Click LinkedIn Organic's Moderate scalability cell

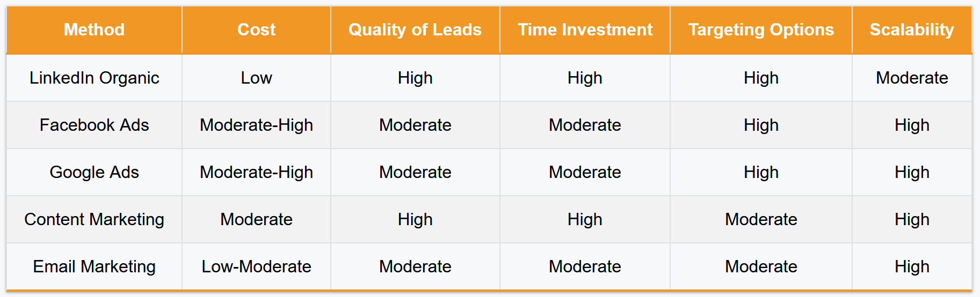(x=911, y=78)
